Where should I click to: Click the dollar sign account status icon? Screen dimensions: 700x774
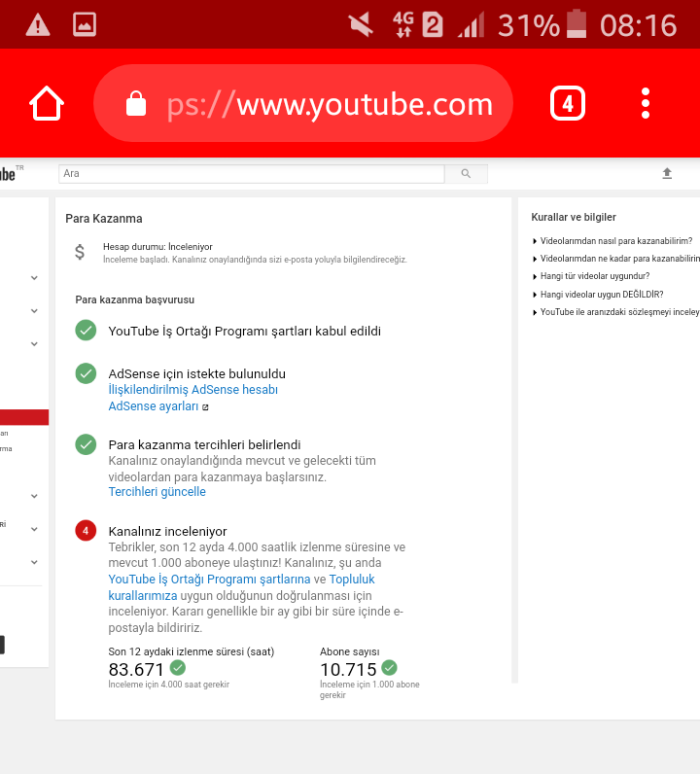pyautogui.click(x=80, y=252)
